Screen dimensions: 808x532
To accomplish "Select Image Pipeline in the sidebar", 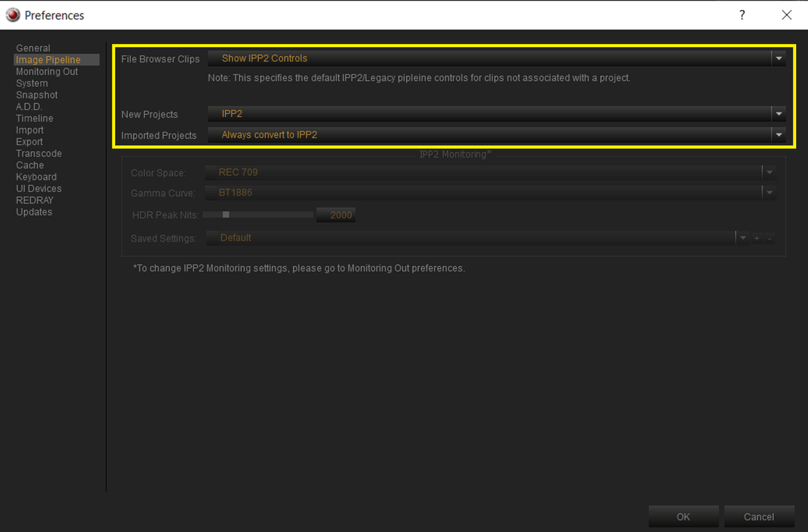I will [x=57, y=60].
